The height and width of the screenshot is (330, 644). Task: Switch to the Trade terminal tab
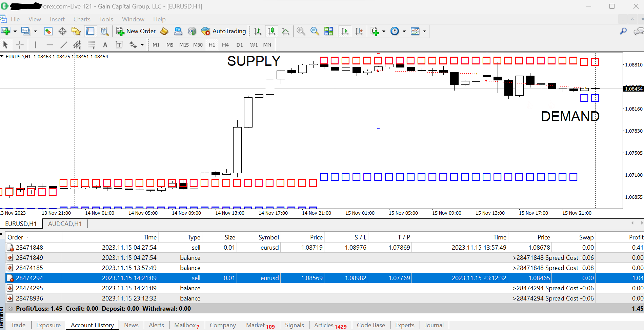click(18, 325)
